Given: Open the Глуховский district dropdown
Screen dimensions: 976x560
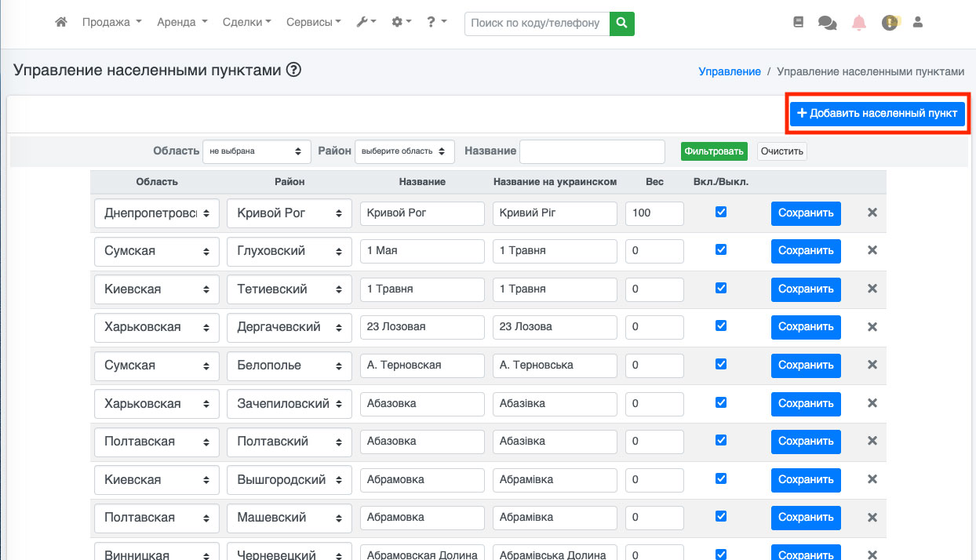Looking at the screenshot, I should coord(289,251).
